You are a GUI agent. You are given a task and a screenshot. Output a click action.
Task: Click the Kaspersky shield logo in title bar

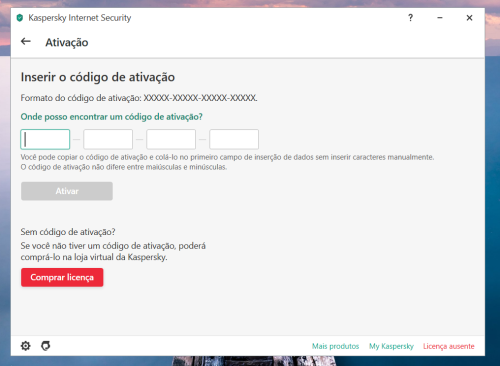pos(20,18)
